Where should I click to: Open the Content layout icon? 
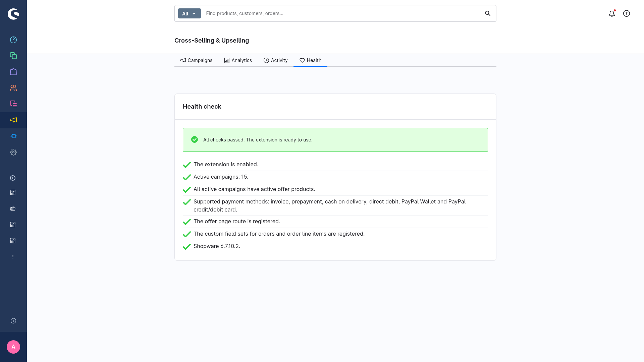click(x=13, y=104)
